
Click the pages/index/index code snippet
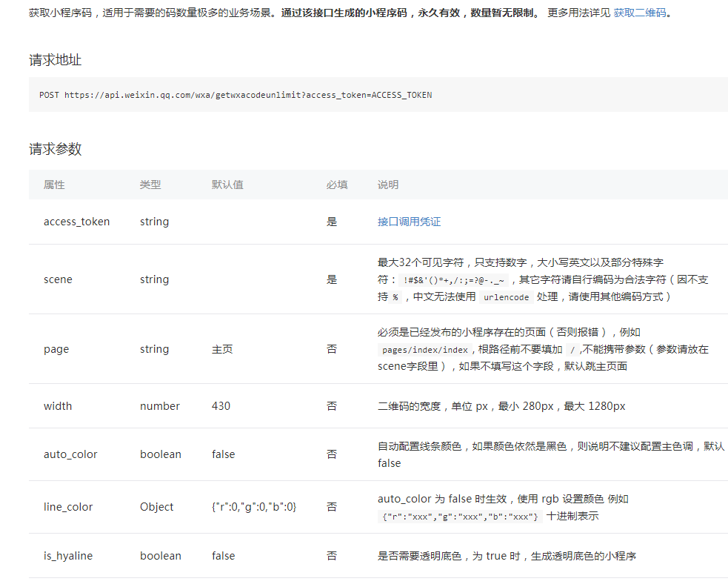pyautogui.click(x=425, y=350)
